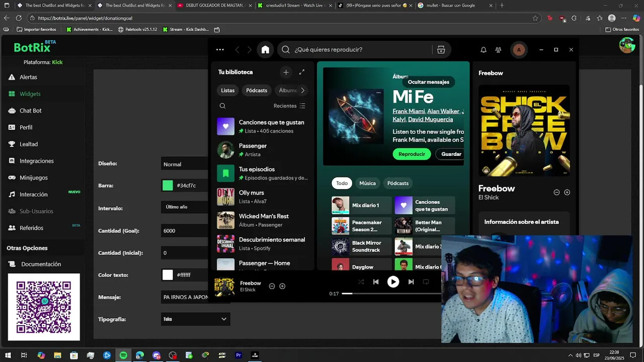Screen dimensions: 644x362
Task: Open Tipografía dropdown showing Teko
Action: (195, 319)
